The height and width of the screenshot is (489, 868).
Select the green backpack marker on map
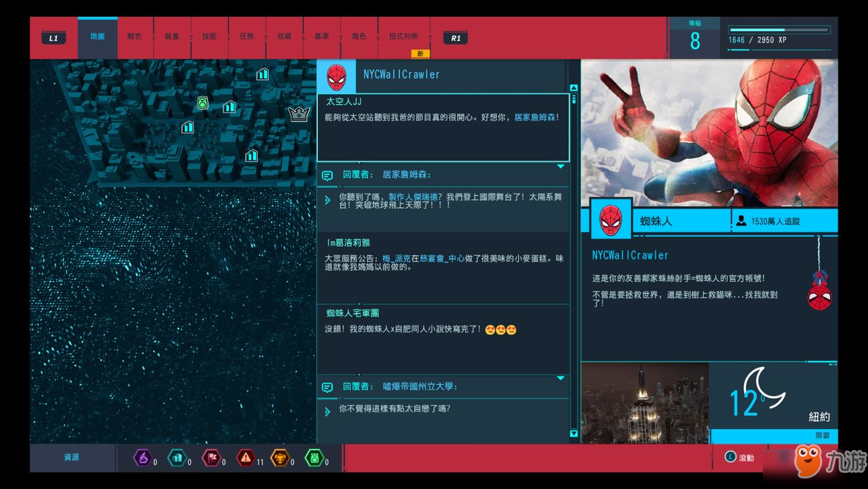click(x=203, y=103)
